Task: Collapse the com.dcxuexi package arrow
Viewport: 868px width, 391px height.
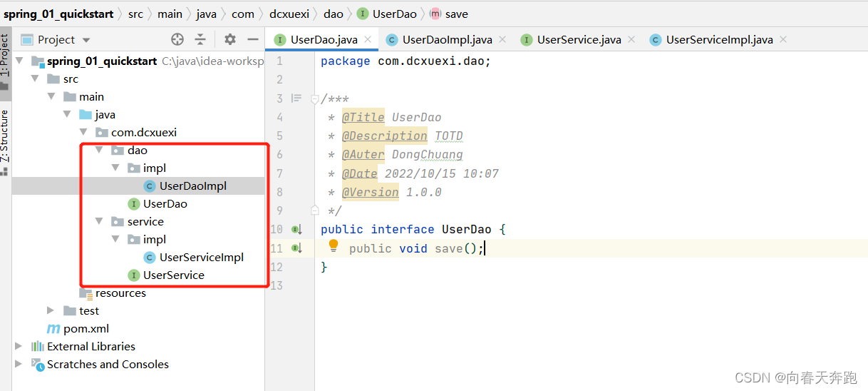Action: (x=83, y=133)
